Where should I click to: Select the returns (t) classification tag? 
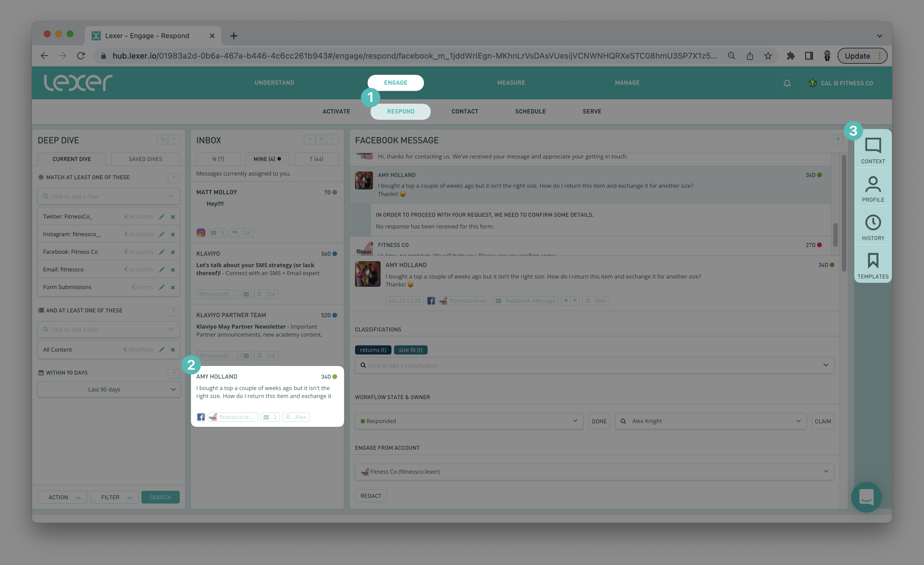(x=373, y=350)
